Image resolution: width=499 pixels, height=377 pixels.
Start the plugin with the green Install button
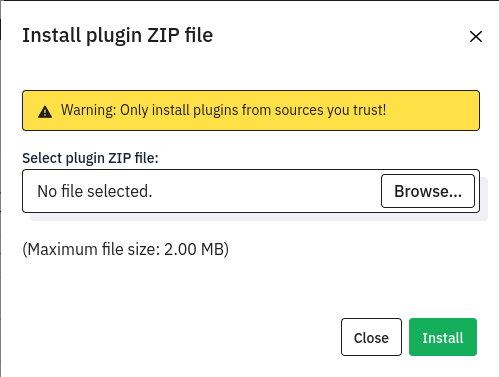pyautogui.click(x=443, y=337)
